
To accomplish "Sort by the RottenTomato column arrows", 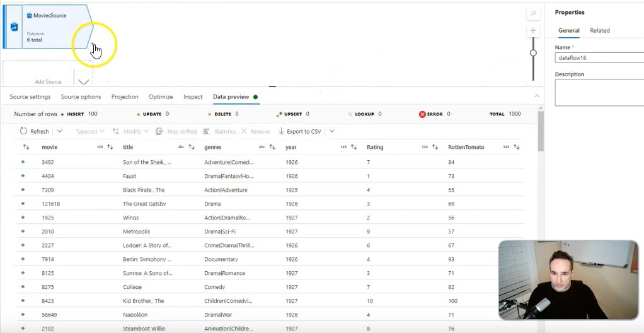I will pos(517,147).
